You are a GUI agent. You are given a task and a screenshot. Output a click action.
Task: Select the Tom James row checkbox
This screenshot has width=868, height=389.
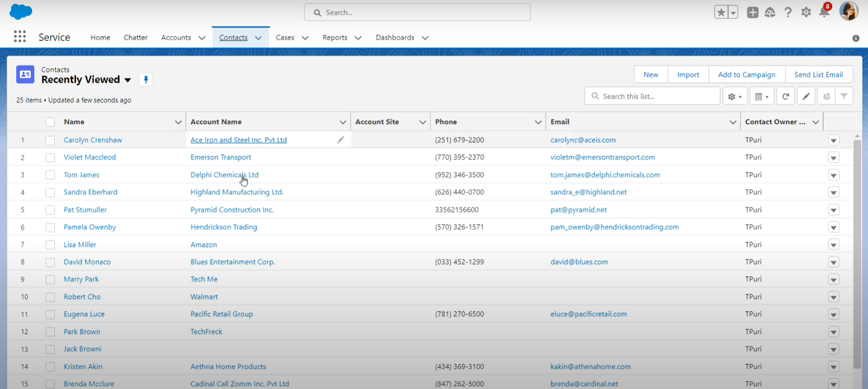tap(50, 175)
